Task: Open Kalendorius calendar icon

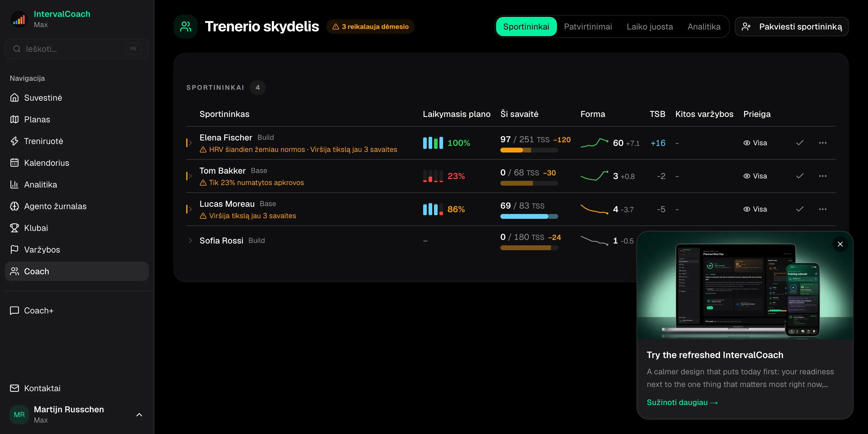Action: [14, 163]
